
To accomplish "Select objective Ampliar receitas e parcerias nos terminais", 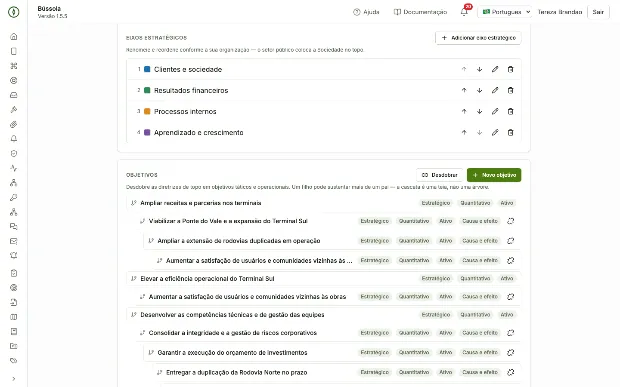I will [201, 203].
